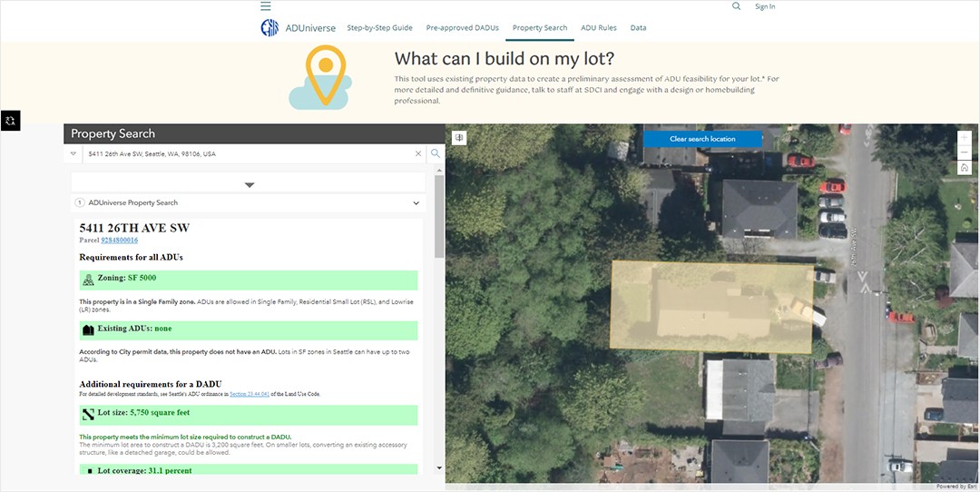Zoom out on the map
The image size is (980, 492).
pos(964,153)
